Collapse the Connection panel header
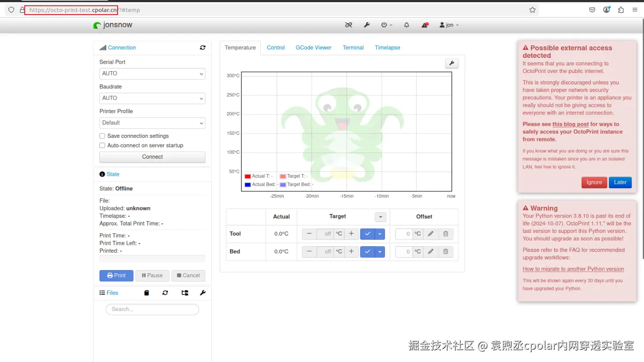The image size is (644, 362). (122, 48)
